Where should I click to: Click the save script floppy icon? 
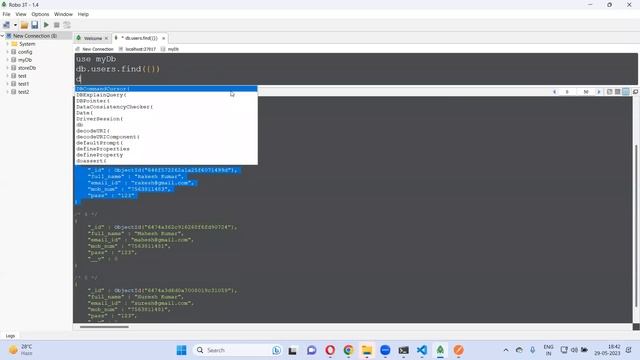tap(35, 25)
